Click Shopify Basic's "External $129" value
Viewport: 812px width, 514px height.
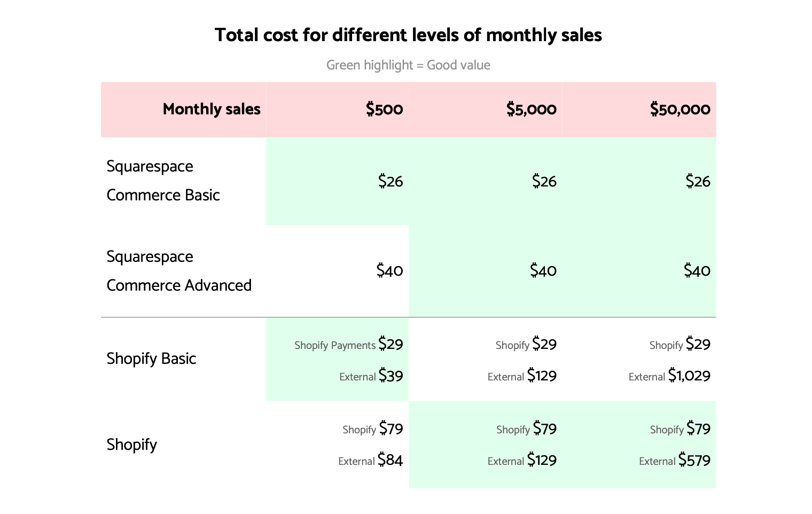point(522,376)
